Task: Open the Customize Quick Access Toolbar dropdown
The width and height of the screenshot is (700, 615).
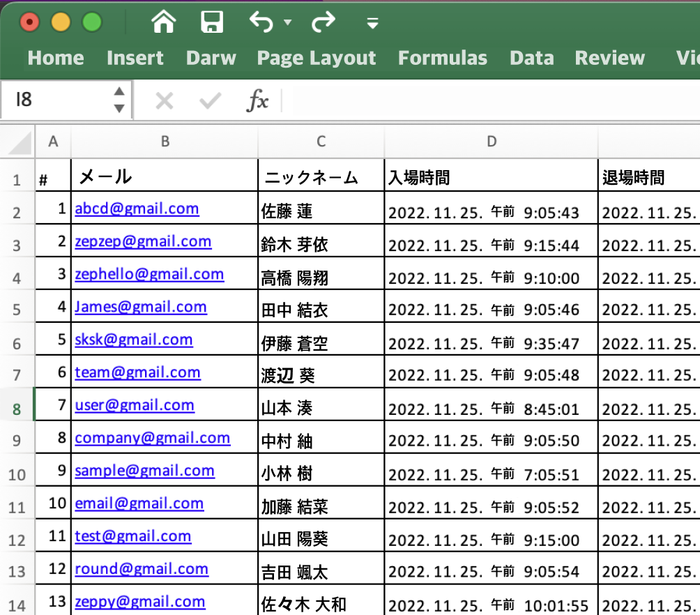Action: tap(373, 23)
